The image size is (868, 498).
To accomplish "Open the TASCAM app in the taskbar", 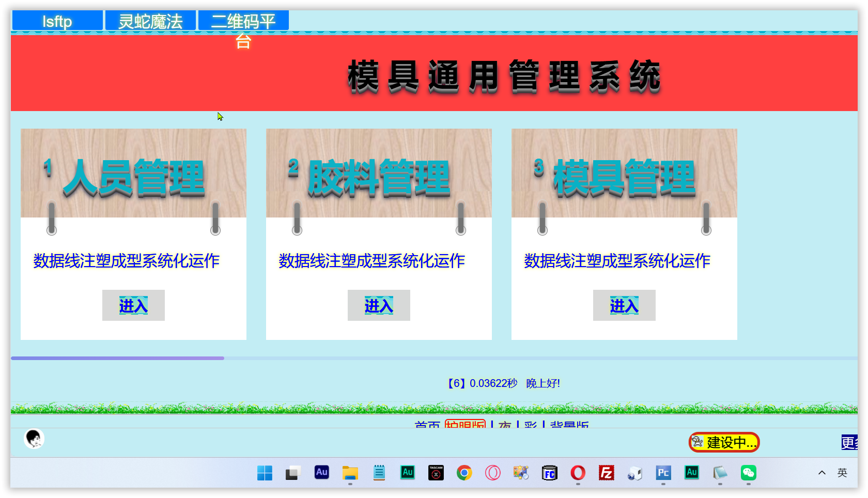I will tap(436, 473).
